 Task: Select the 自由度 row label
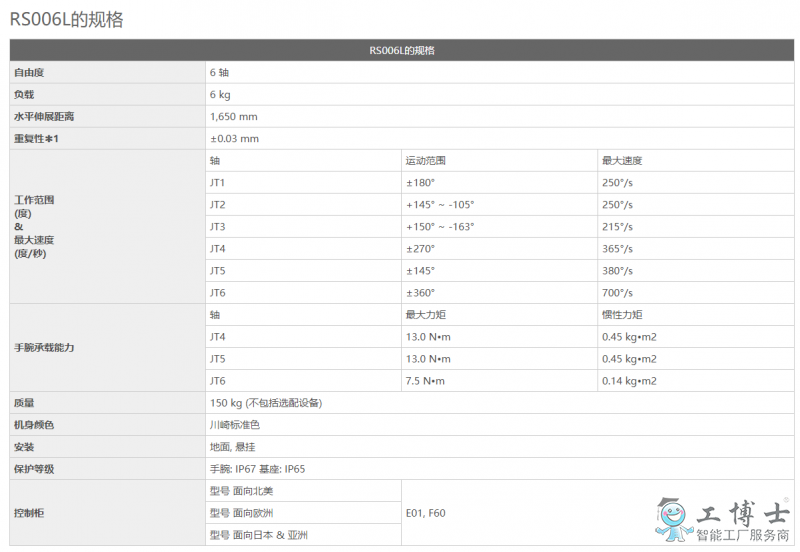(29, 73)
